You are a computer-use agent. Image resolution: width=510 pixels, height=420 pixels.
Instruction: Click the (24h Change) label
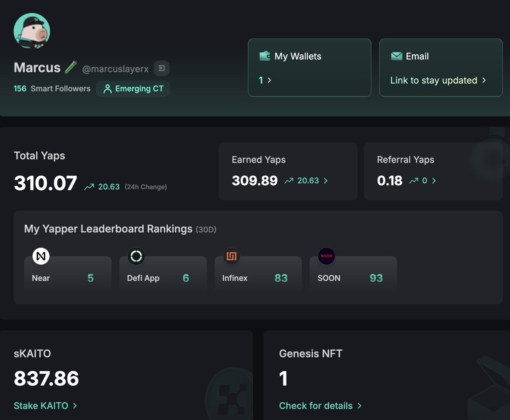[x=146, y=187]
